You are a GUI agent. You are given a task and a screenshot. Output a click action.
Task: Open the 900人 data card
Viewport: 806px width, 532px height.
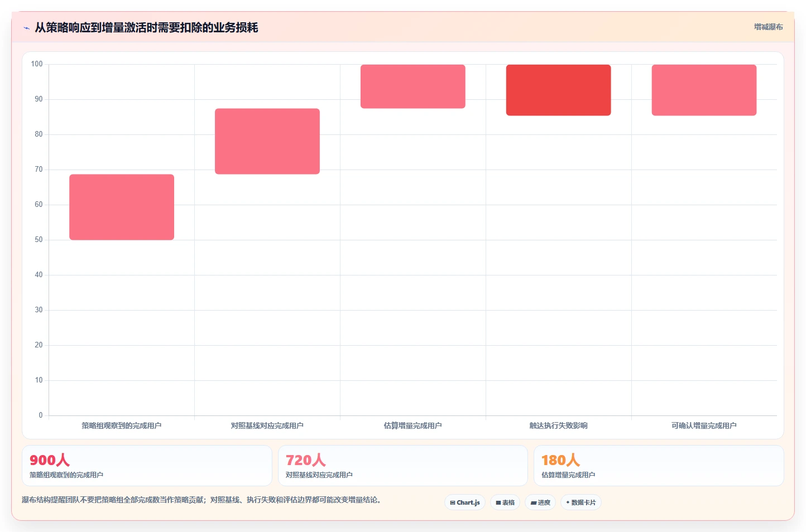tap(147, 466)
